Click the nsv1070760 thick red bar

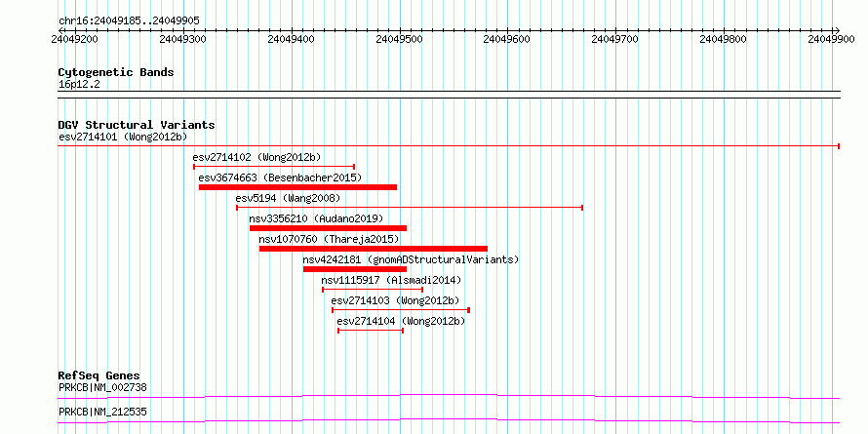pyautogui.click(x=374, y=249)
